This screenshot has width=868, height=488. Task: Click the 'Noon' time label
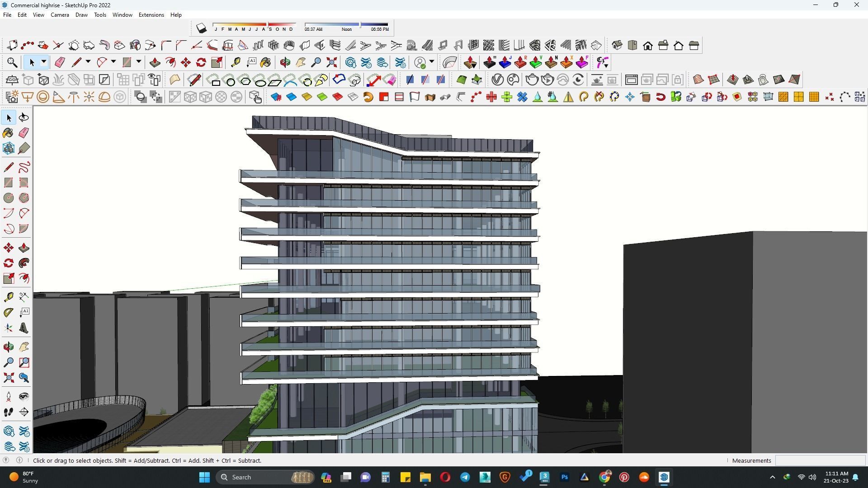point(347,29)
